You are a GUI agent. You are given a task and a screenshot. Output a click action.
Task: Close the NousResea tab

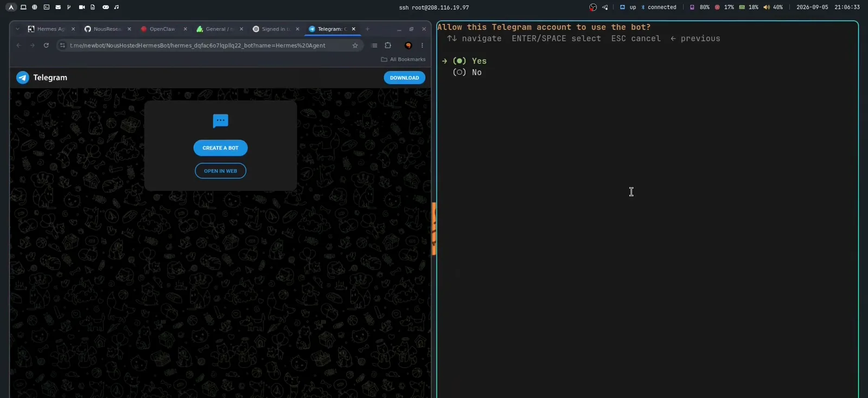pos(129,29)
